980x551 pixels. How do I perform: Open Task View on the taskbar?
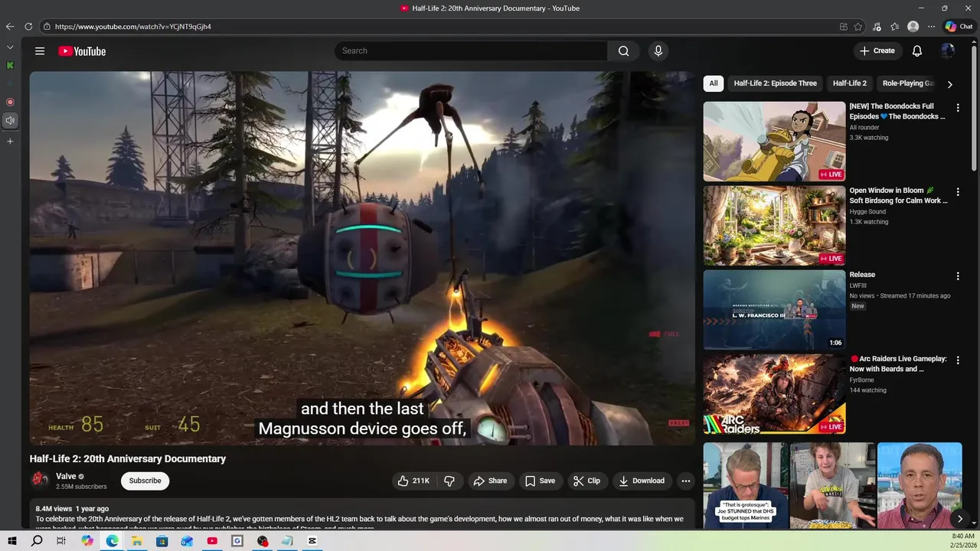pyautogui.click(x=61, y=541)
